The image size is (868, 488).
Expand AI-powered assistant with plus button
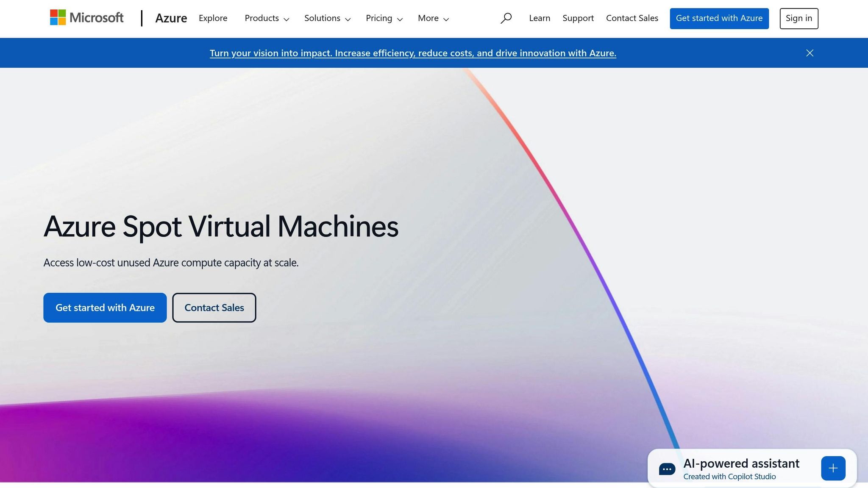833,468
